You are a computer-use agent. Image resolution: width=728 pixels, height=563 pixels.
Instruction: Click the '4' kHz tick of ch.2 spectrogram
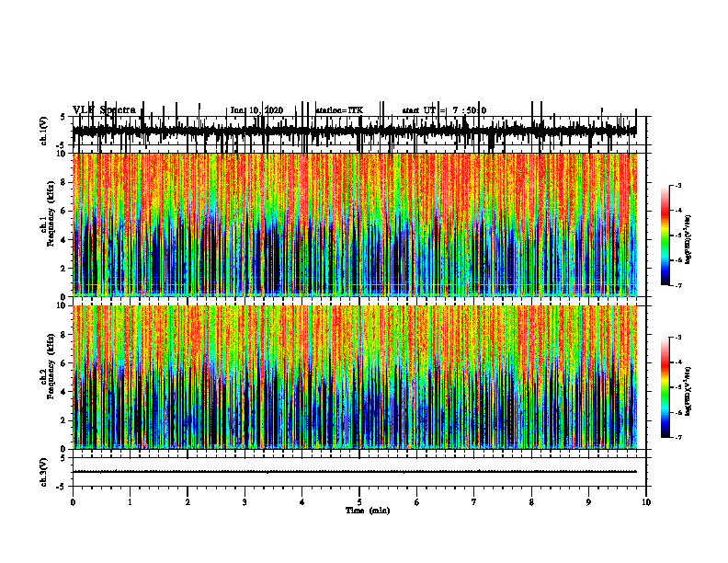click(x=64, y=392)
